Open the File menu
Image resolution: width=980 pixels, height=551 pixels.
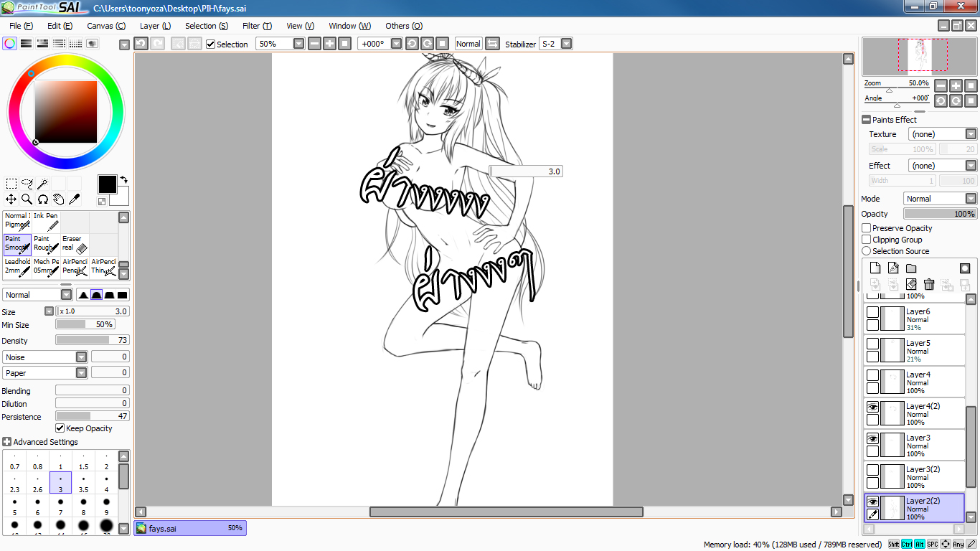coord(21,26)
